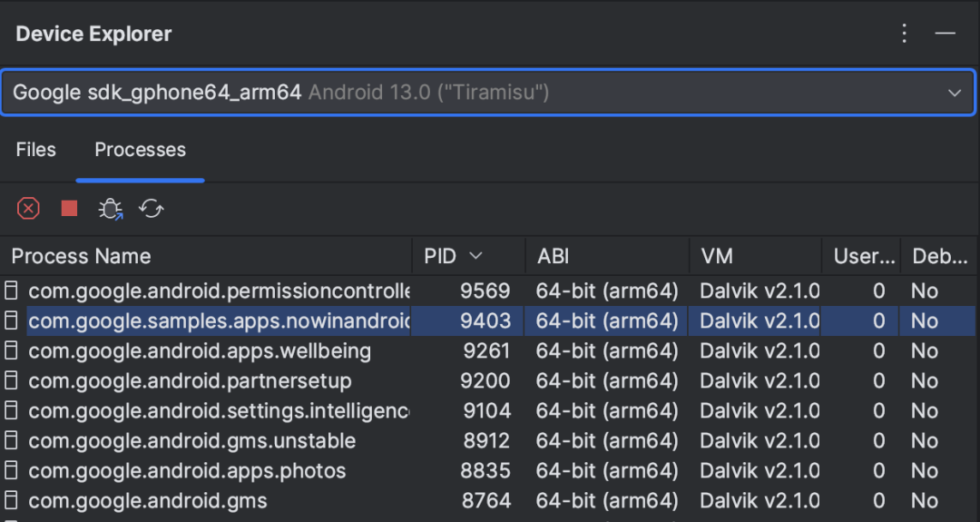The height and width of the screenshot is (522, 980).
Task: Click PID value 9569
Action: pyautogui.click(x=485, y=291)
